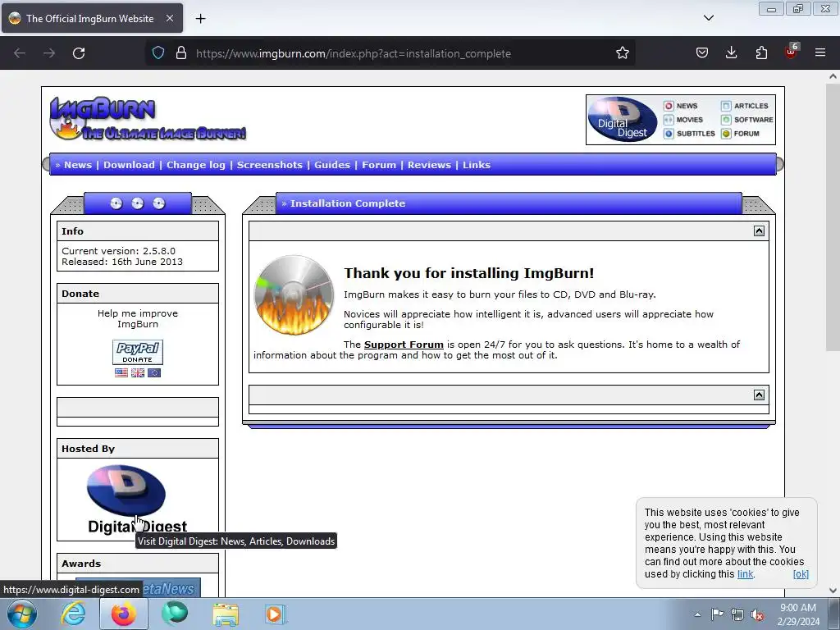Image resolution: width=840 pixels, height=630 pixels.
Task: Open the network tray icon
Action: (x=737, y=614)
